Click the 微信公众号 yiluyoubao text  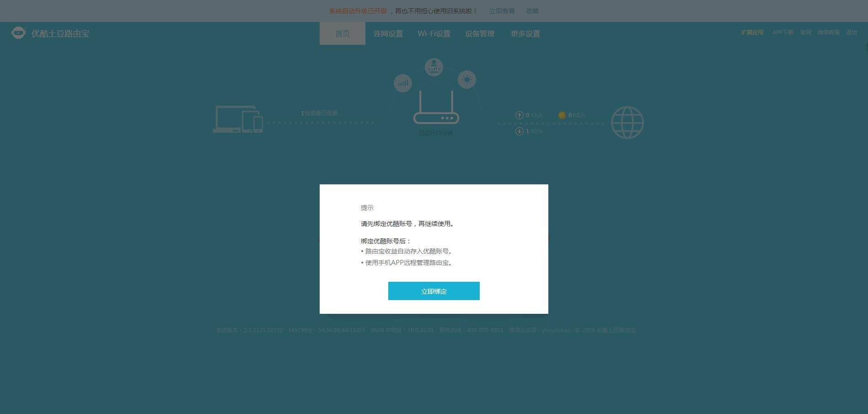tap(540, 330)
